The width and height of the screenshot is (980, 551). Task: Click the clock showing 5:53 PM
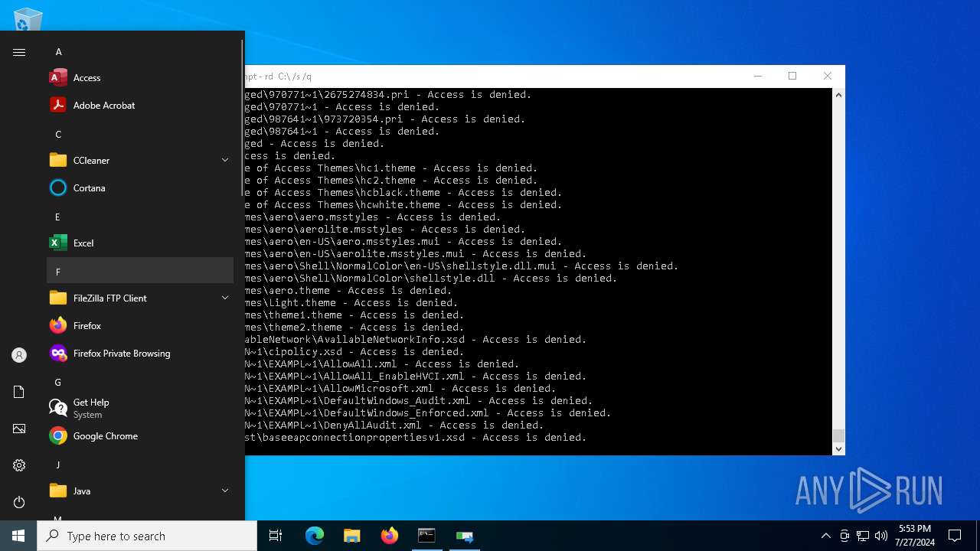(x=914, y=536)
